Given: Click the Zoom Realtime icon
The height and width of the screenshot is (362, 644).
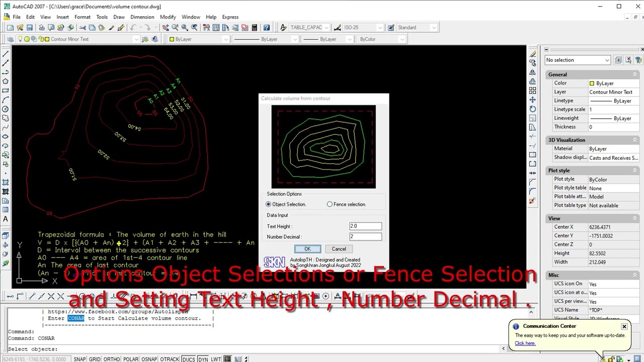Looking at the screenshot, I should [x=175, y=28].
